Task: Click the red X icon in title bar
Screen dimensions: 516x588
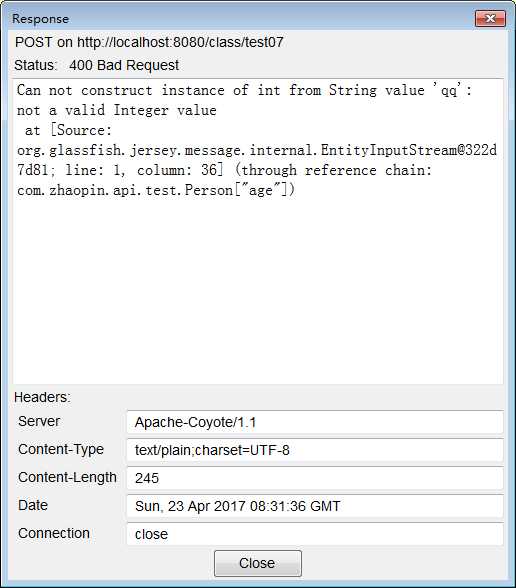Action: (490, 18)
